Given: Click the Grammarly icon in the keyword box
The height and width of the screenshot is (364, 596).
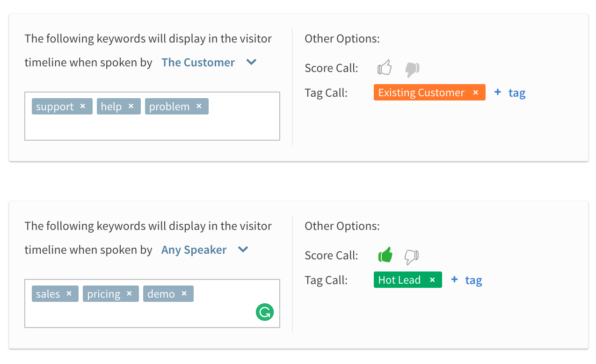Looking at the screenshot, I should coord(264,312).
